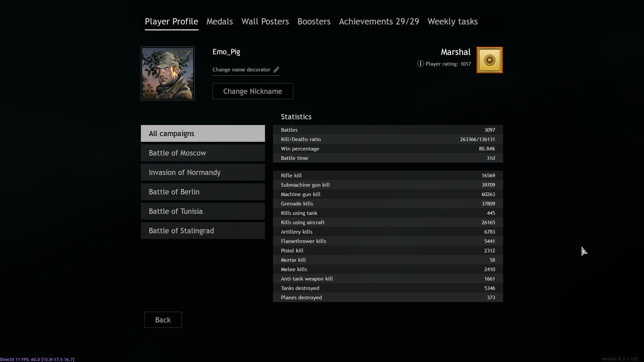Select All campaigns statistics filter

(x=203, y=133)
